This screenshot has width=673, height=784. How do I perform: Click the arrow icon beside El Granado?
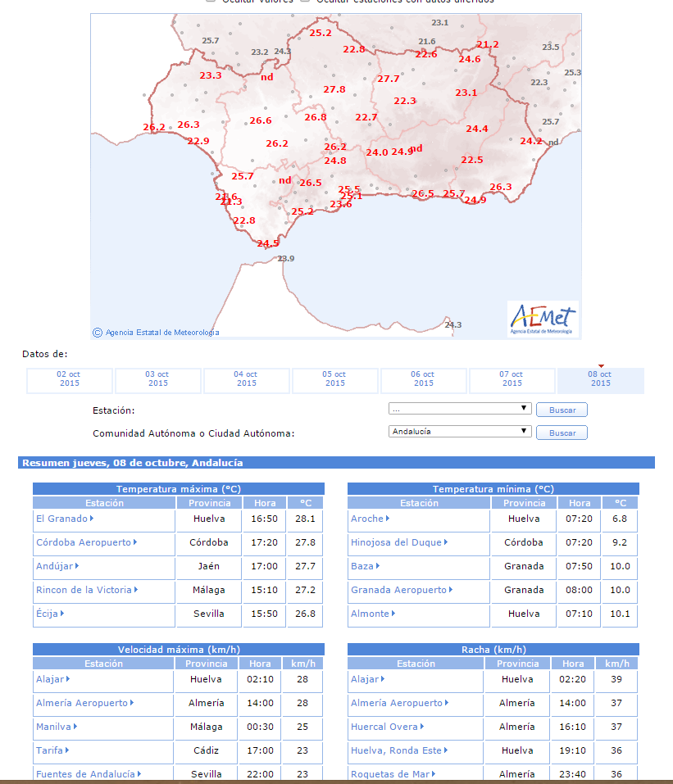[92, 519]
